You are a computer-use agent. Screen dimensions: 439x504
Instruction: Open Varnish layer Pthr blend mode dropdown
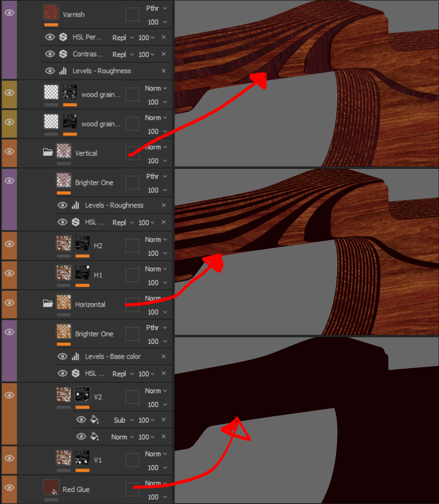(157, 8)
